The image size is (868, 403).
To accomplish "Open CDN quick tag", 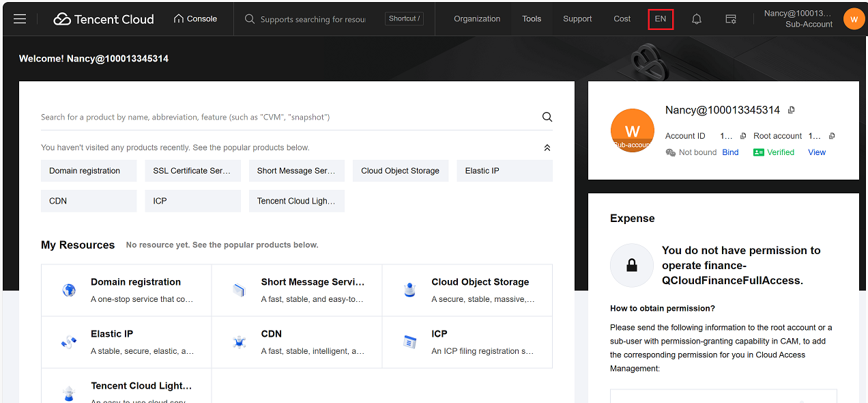I will [x=89, y=201].
